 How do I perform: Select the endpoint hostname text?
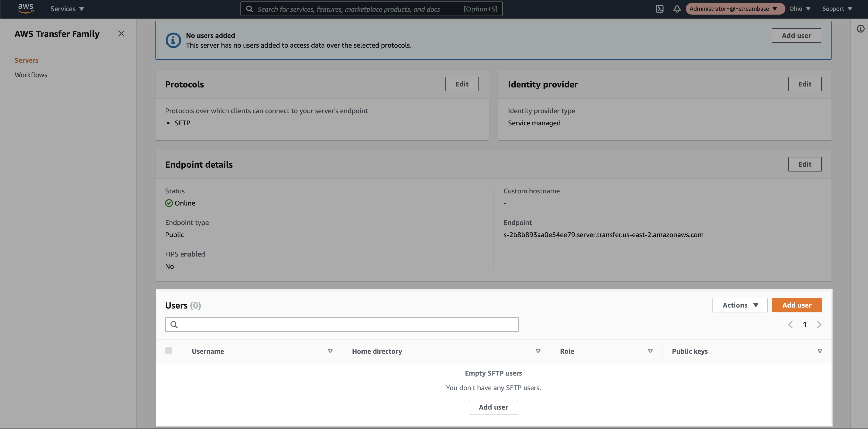pos(603,235)
